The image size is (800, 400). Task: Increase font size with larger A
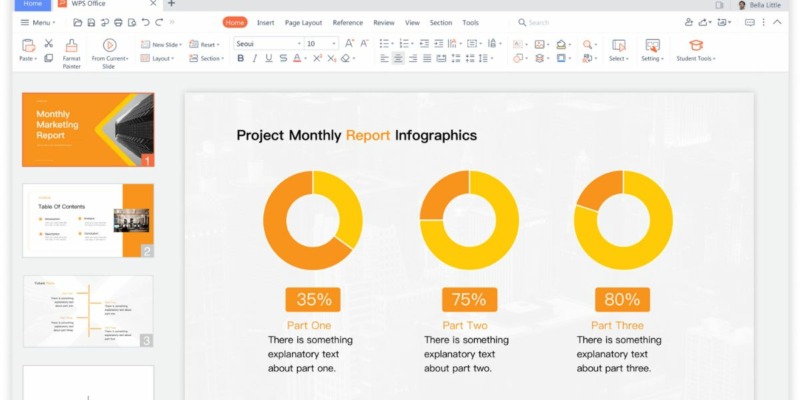click(349, 43)
